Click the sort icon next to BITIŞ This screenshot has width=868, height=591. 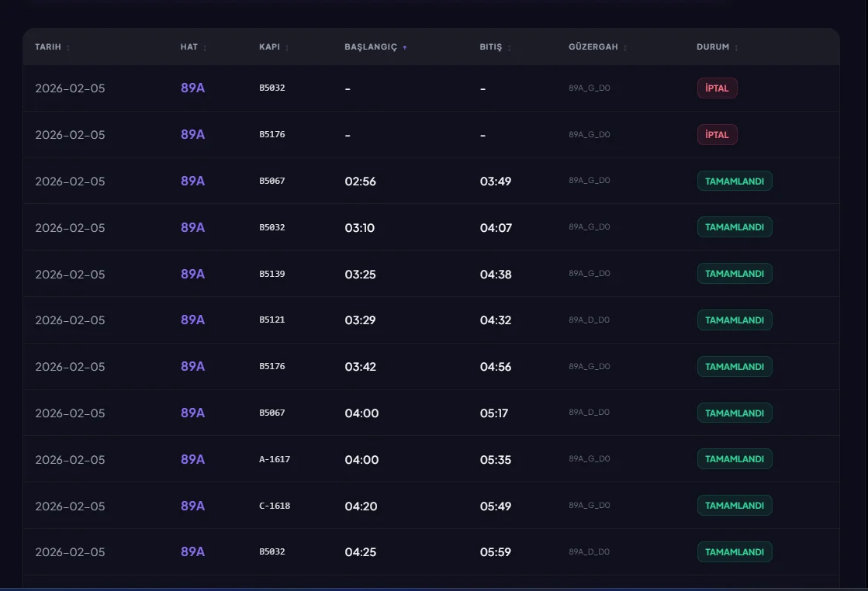[x=509, y=47]
